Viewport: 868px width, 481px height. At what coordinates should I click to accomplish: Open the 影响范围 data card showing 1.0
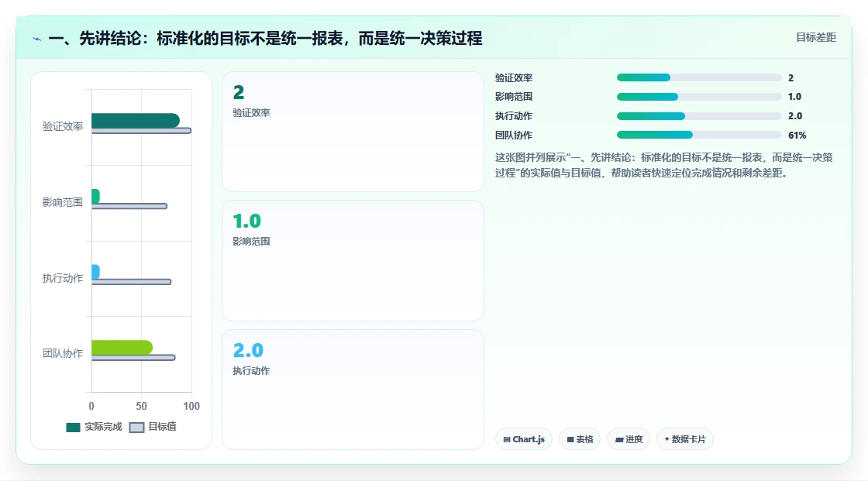click(353, 261)
